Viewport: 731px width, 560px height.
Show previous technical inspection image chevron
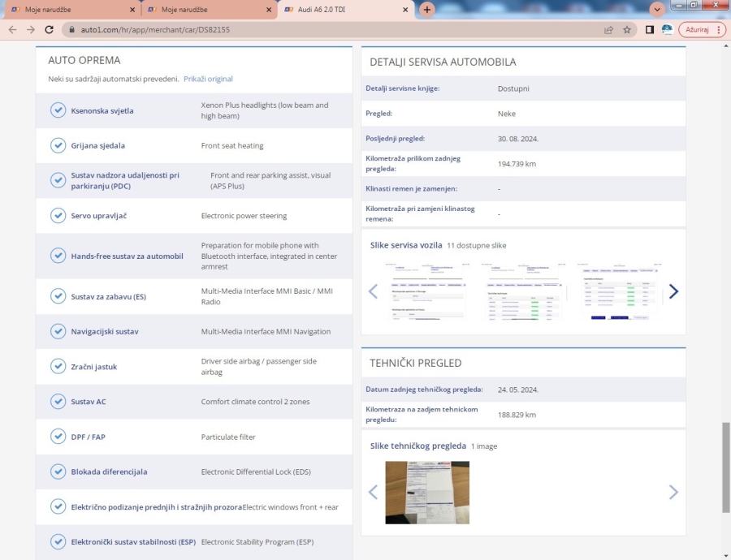pos(373,492)
